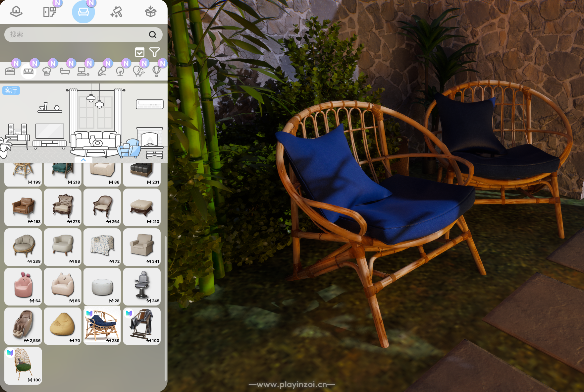Focus the 搜索 search field
Screen dimensions: 584x392
(76, 35)
